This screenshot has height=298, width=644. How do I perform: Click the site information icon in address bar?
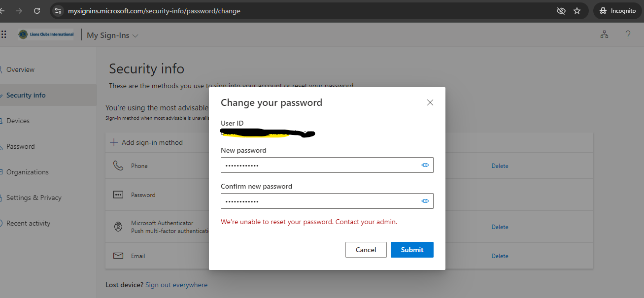coord(58,11)
